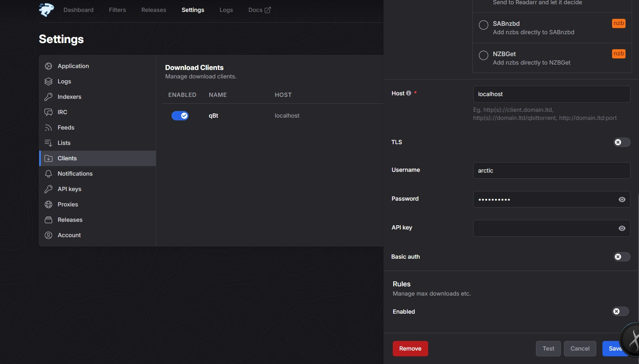
Task: Click the external link icon beside Docs
Action: (268, 10)
